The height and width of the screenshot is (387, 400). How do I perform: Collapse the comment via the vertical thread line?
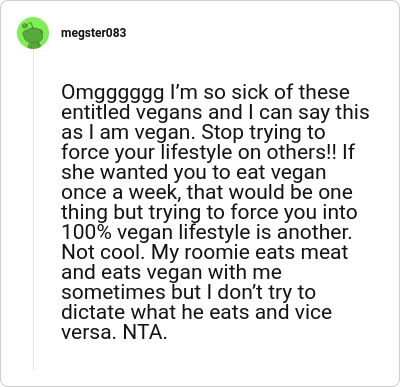33,209
